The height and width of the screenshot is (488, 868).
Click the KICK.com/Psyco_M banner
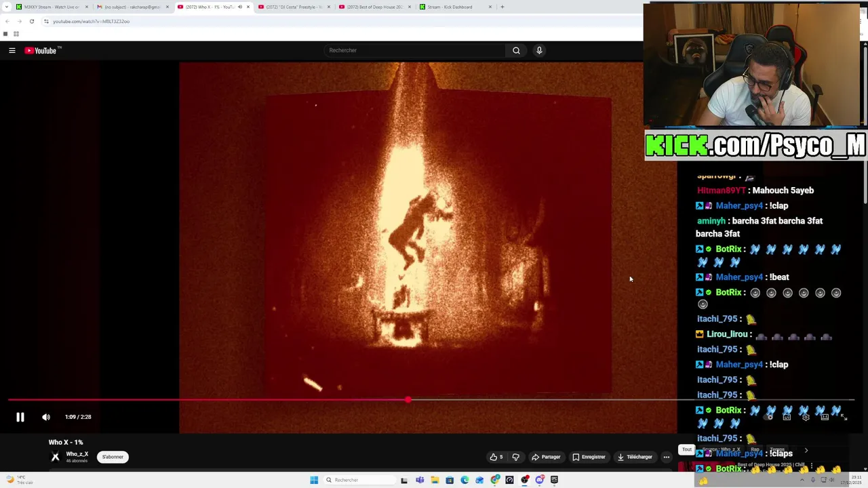755,145
